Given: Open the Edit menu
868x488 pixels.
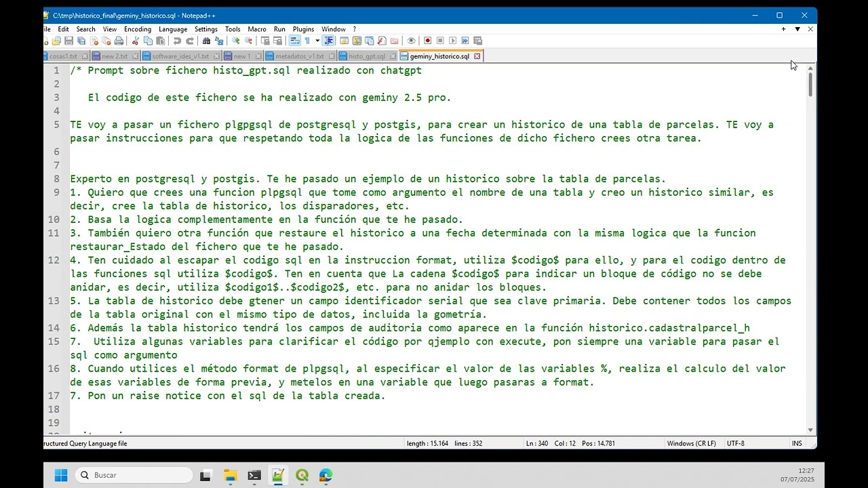Looking at the screenshot, I should click(x=63, y=29).
